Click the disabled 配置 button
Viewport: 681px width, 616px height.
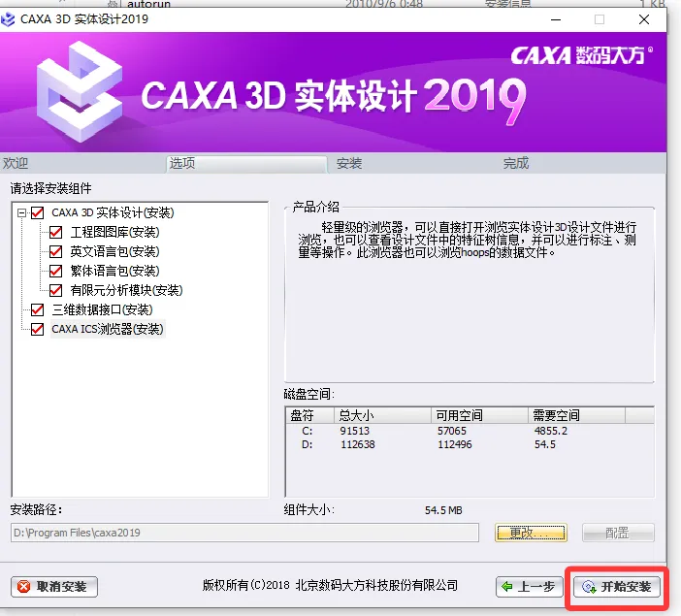click(618, 533)
